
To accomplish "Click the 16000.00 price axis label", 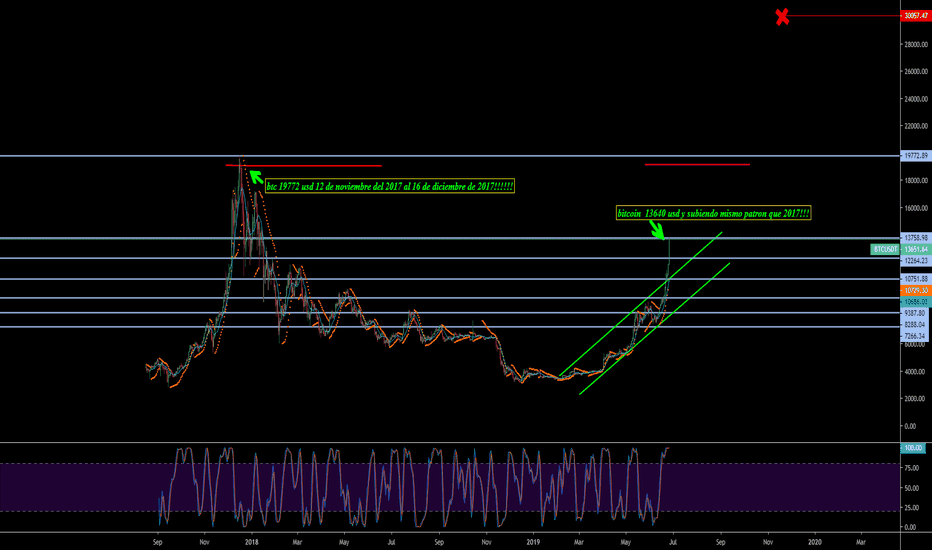I will pyautogui.click(x=916, y=208).
